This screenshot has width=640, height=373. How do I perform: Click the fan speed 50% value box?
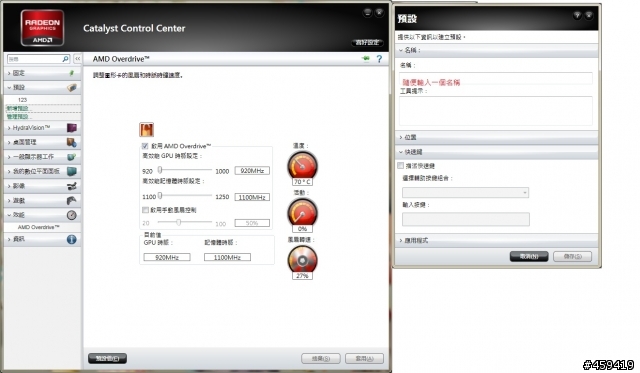point(252,223)
